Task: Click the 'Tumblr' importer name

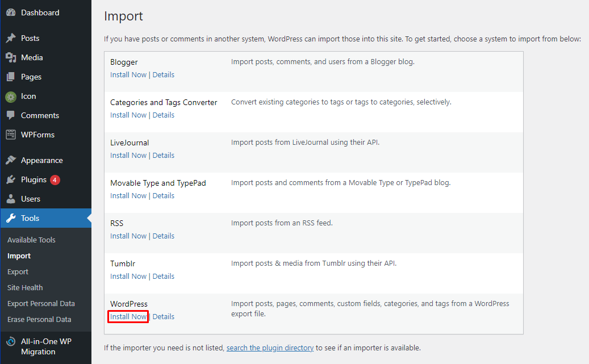Action: click(x=123, y=263)
